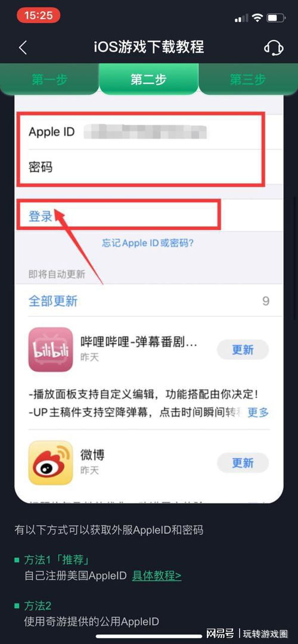This screenshot has height=644, width=298.
Task: Update the 哔哩哔哩 app
Action: tap(243, 350)
